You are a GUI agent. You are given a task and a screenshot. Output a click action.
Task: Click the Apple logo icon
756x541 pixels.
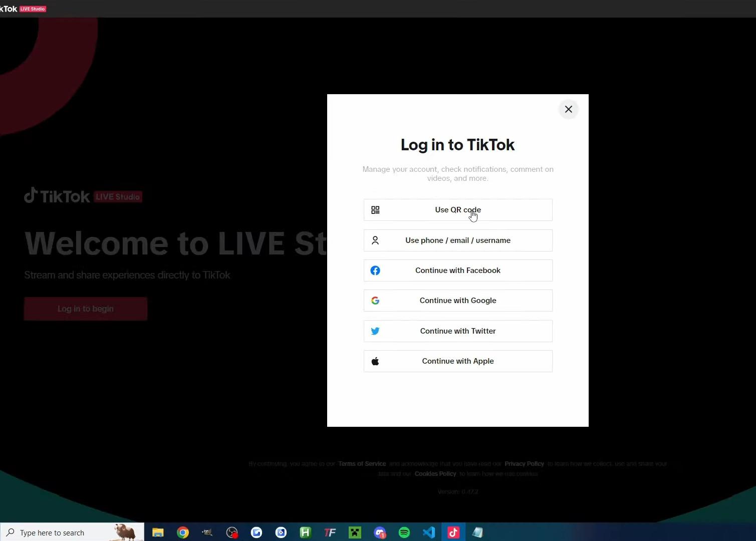pyautogui.click(x=375, y=361)
